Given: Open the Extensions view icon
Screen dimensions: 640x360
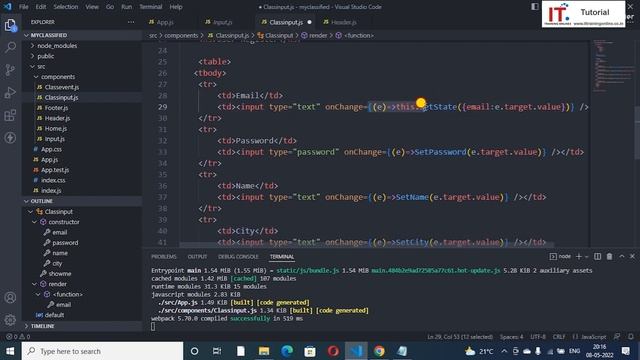Looking at the screenshot, I should (10, 116).
